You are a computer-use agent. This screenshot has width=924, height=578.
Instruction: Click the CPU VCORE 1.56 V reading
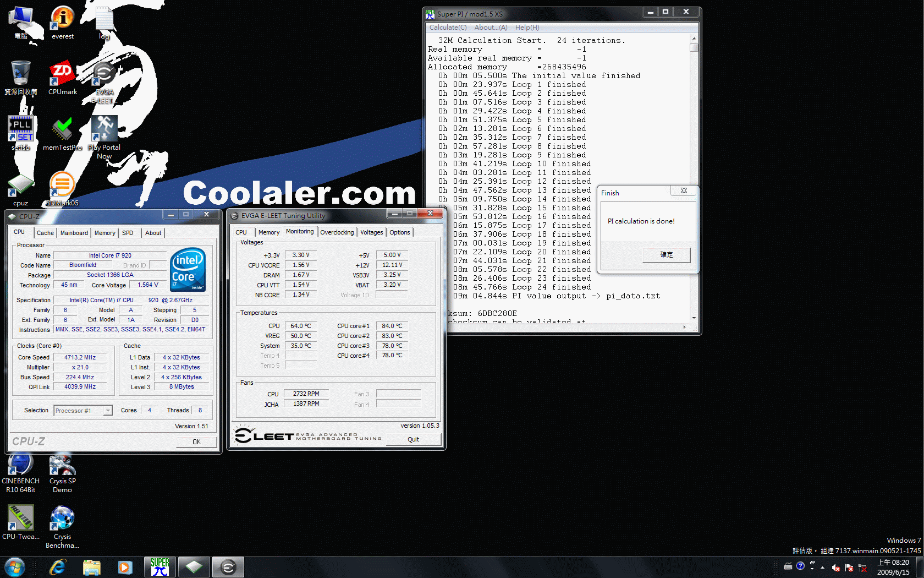[301, 265]
